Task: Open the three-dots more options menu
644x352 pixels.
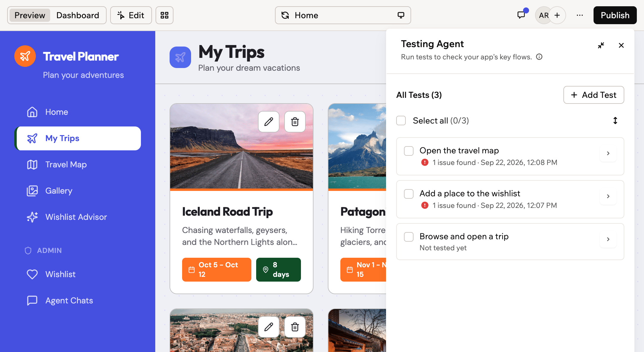Action: [580, 15]
